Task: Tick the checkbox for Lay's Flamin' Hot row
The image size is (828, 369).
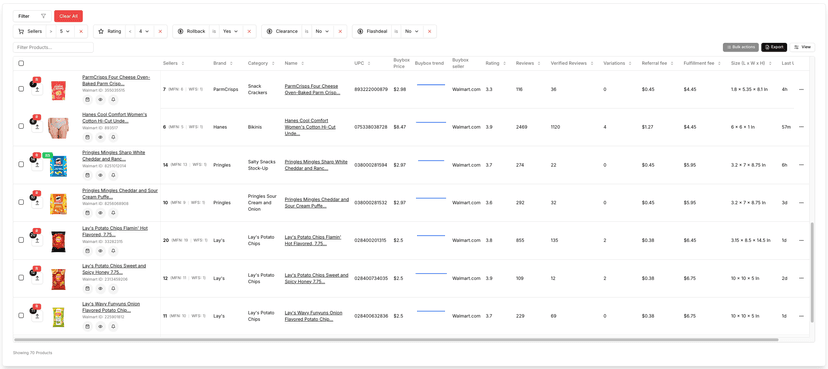Action: tap(21, 240)
